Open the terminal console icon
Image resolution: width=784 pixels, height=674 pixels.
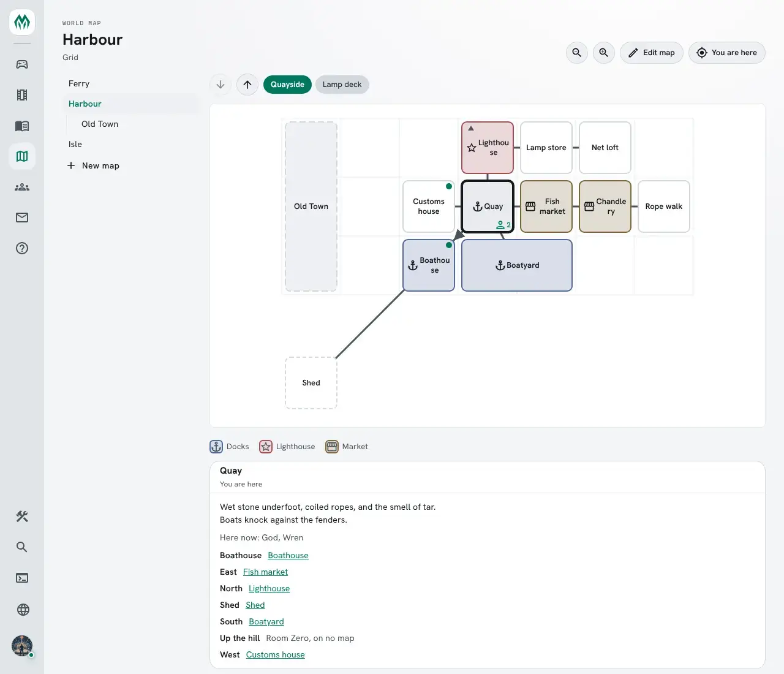pos(22,578)
